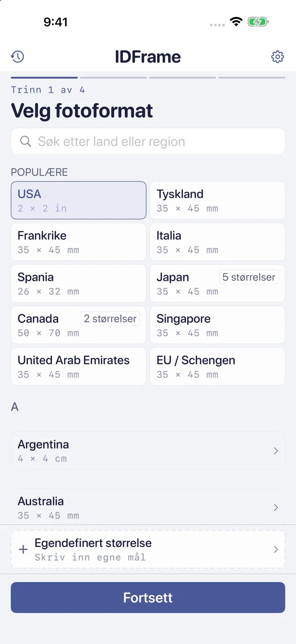Select the Singapore format tile
The height and width of the screenshot is (644, 296).
pyautogui.click(x=218, y=325)
